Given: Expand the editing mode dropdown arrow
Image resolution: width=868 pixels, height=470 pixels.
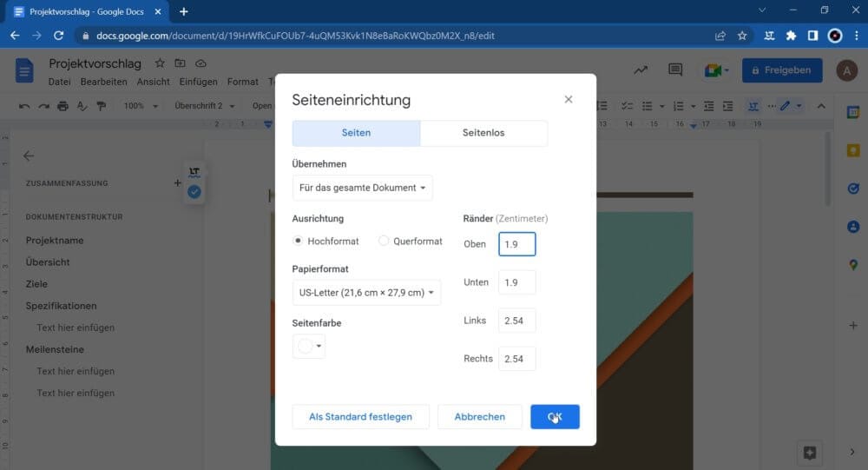Looking at the screenshot, I should [799, 105].
